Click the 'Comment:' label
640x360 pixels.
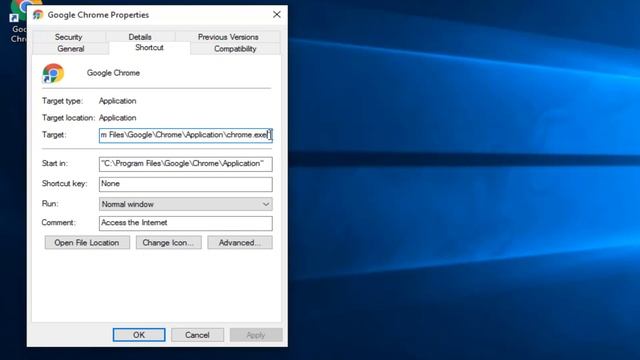pos(58,222)
